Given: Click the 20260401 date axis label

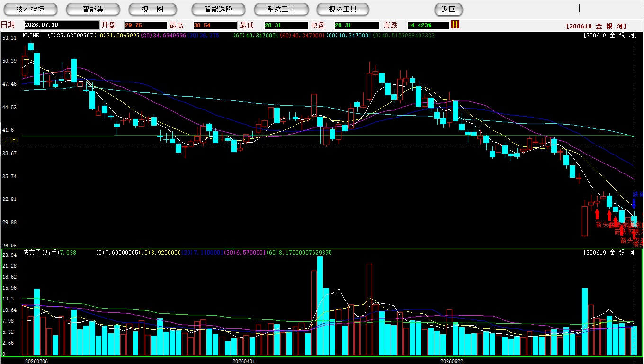Looking at the screenshot, I should [243, 361].
